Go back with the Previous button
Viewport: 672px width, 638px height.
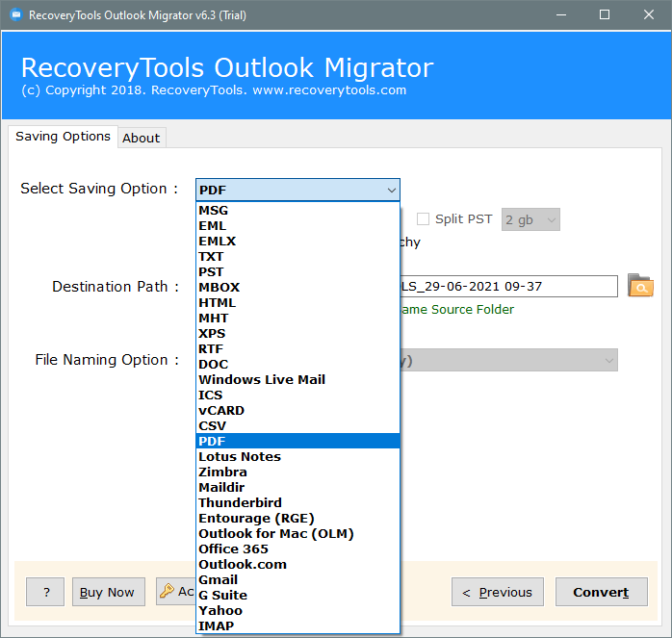tap(497, 592)
